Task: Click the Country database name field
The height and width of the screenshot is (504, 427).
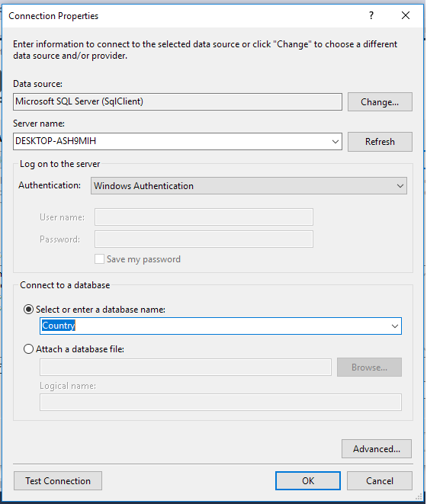Action: coord(214,326)
